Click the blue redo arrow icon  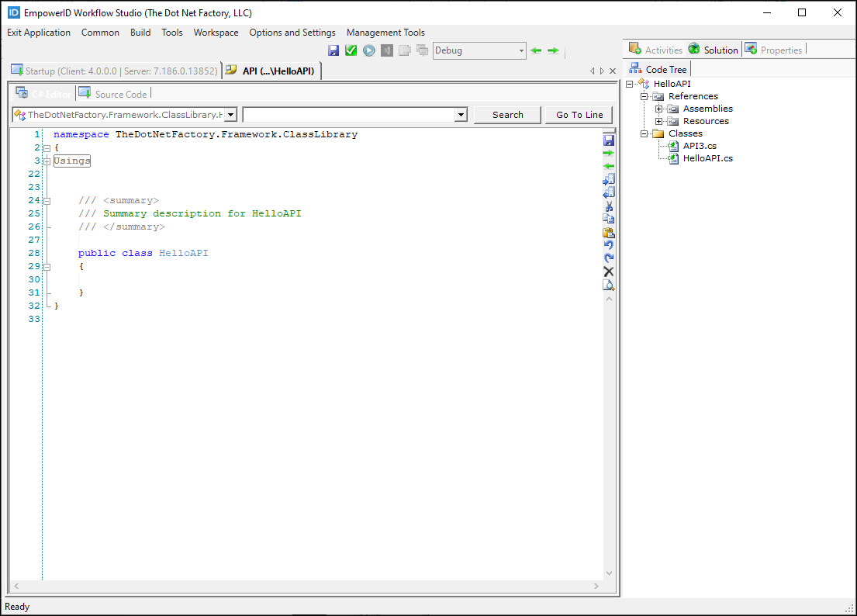tap(609, 258)
